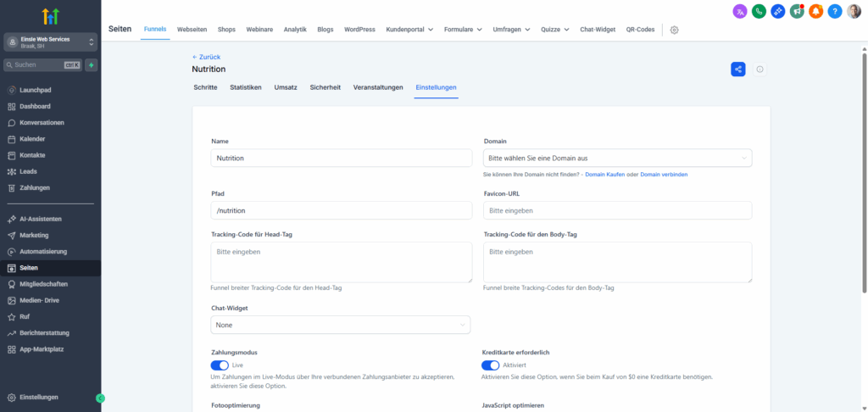The width and height of the screenshot is (868, 412).
Task: Expand the Chat-Widget None dropdown
Action: [341, 325]
